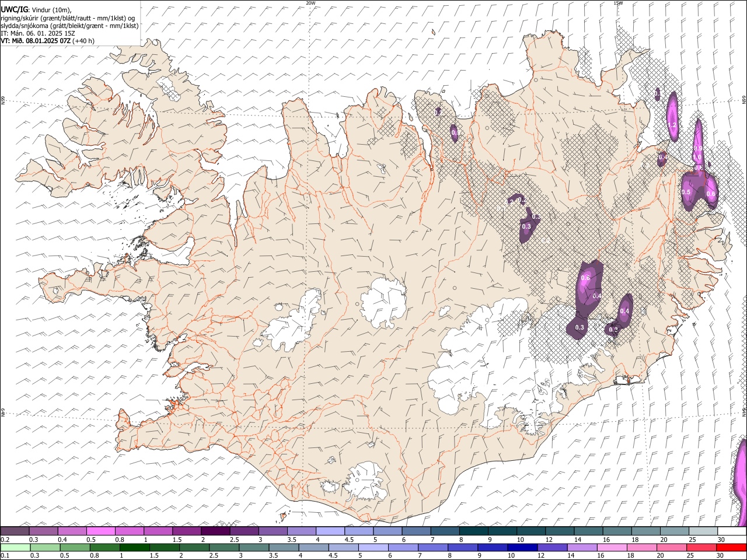The width and height of the screenshot is (747, 560).
Task: Click the '1.2' precipitation value on the map
Action: 672,125
